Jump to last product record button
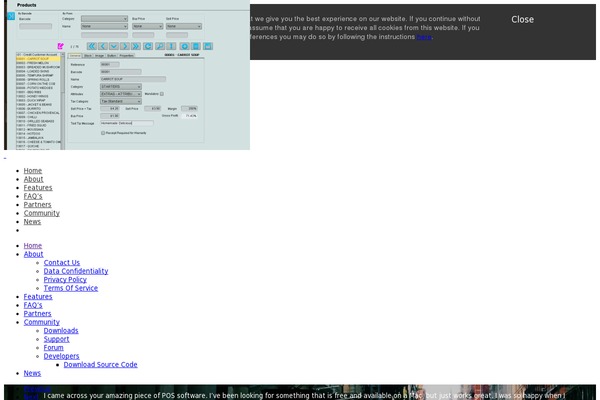600x400 pixels. coord(136,46)
